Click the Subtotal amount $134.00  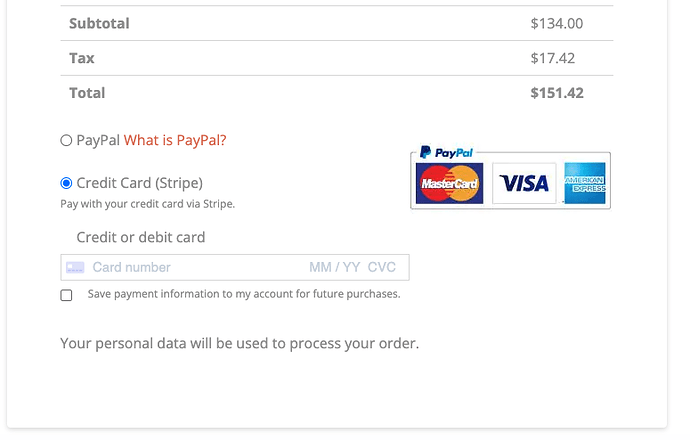click(x=557, y=23)
